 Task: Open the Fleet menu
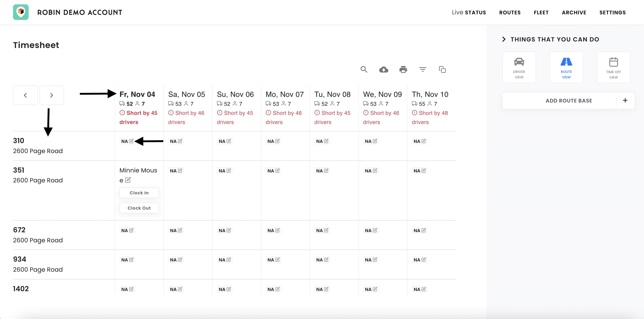click(541, 13)
